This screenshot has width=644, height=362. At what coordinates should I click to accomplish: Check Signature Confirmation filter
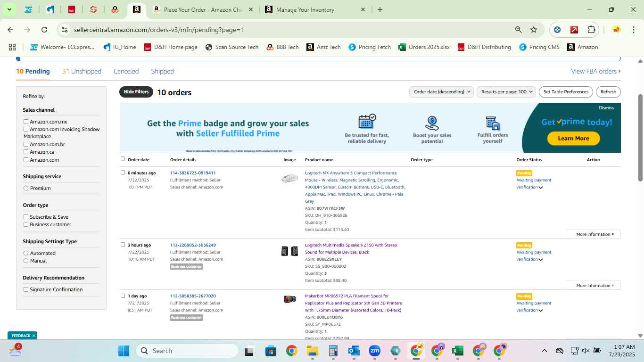[26, 289]
